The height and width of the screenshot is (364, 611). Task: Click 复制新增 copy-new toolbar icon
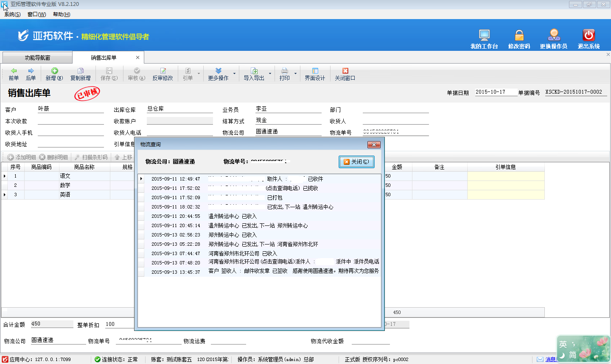tap(80, 74)
